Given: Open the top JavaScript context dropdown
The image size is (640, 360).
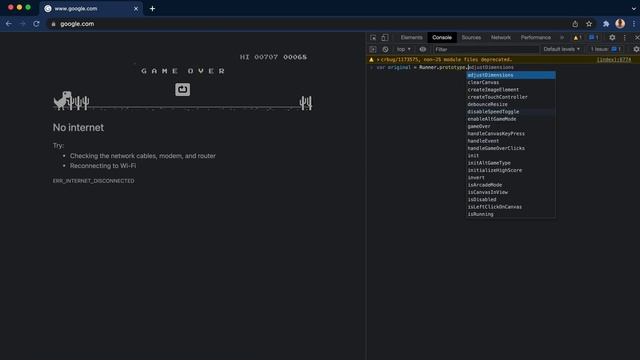Looking at the screenshot, I should point(404,49).
